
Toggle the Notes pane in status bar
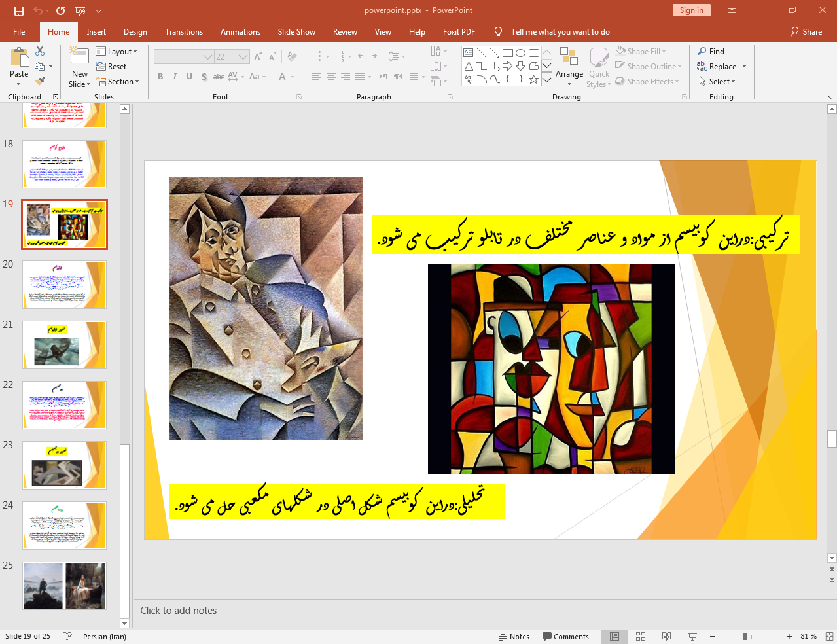[x=514, y=637]
